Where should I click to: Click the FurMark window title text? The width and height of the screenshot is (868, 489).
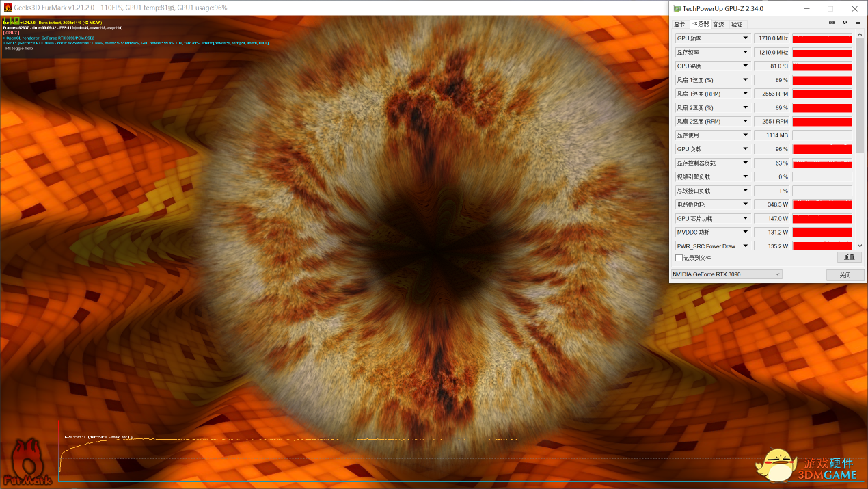(x=121, y=8)
